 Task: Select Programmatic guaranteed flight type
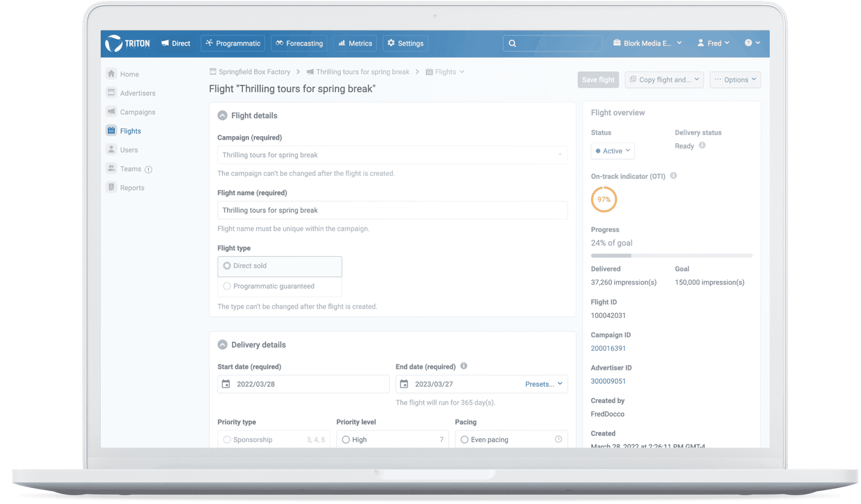[x=227, y=286]
